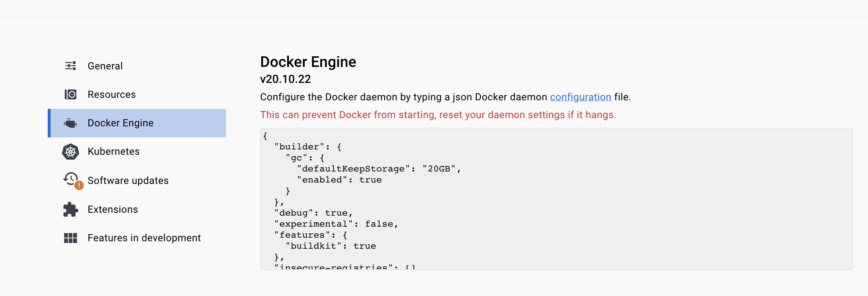The width and height of the screenshot is (868, 296).
Task: Click inside the daemon JSON editor
Action: click(x=556, y=199)
